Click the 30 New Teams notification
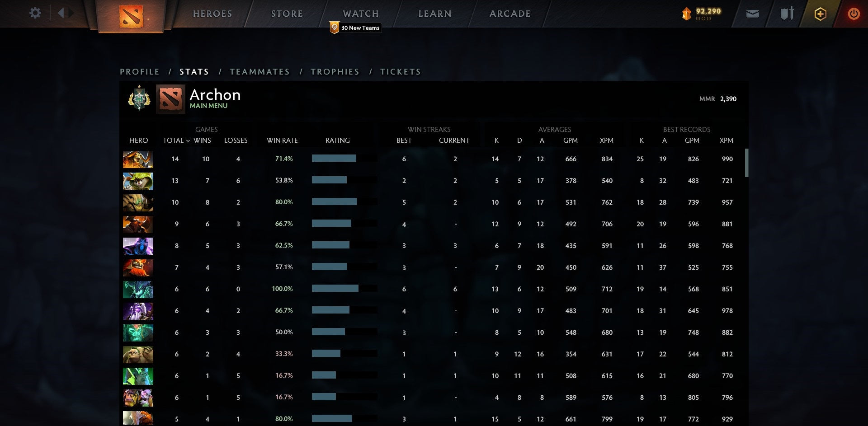Screen dimensions: 868x426 pyautogui.click(x=356, y=28)
